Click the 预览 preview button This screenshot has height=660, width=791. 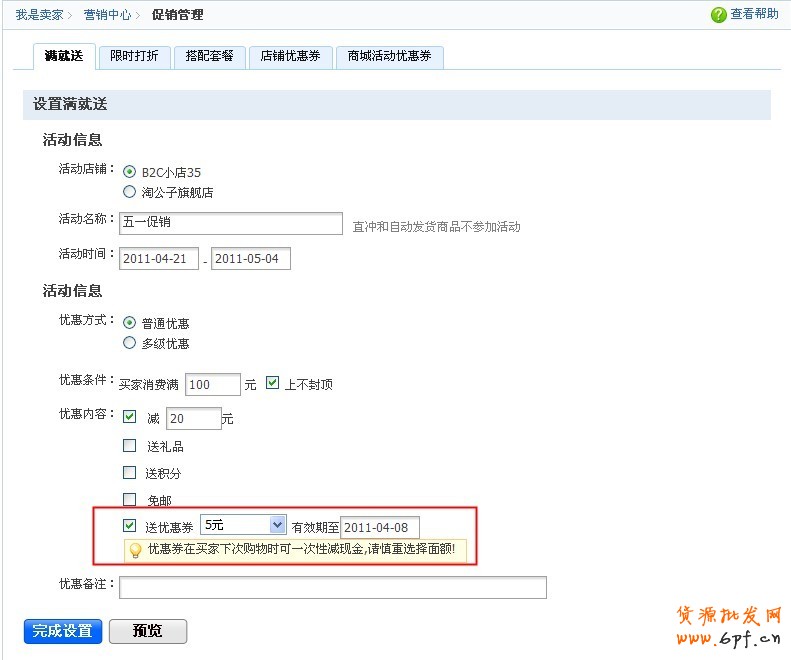click(147, 631)
